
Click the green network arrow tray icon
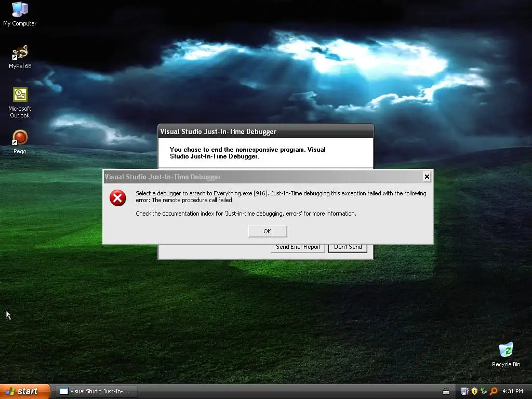click(x=484, y=391)
